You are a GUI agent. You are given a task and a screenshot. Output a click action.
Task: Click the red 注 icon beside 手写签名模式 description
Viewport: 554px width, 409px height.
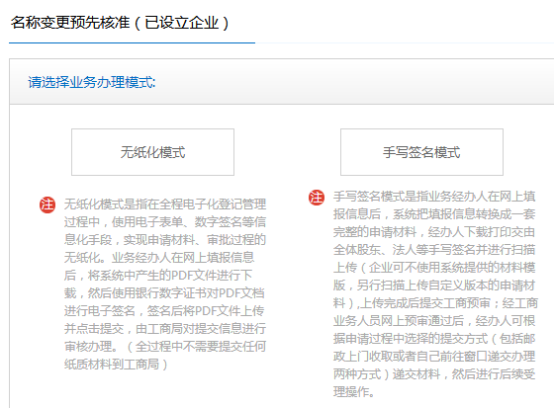point(316,197)
